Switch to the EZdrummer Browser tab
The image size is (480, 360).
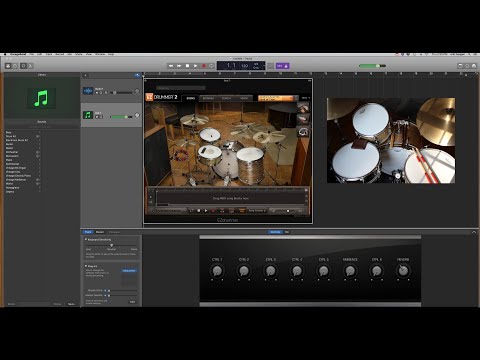coord(208,98)
